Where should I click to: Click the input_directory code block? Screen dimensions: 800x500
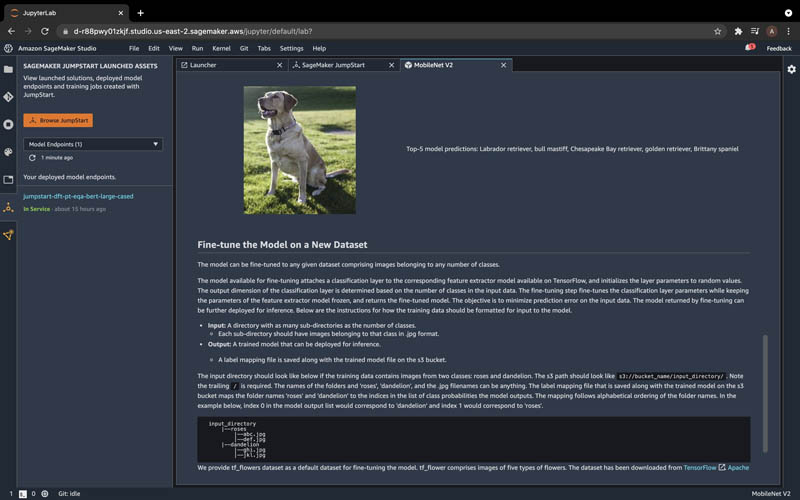tap(473, 439)
